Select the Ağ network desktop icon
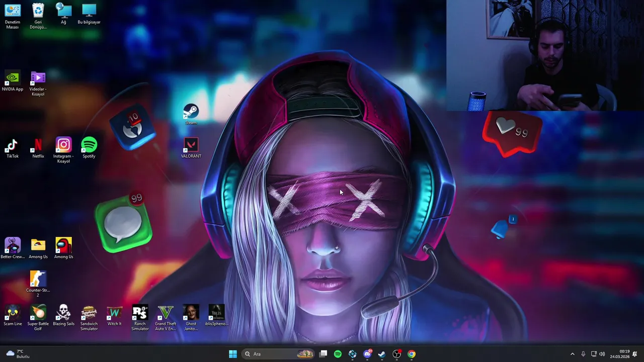 pyautogui.click(x=63, y=14)
